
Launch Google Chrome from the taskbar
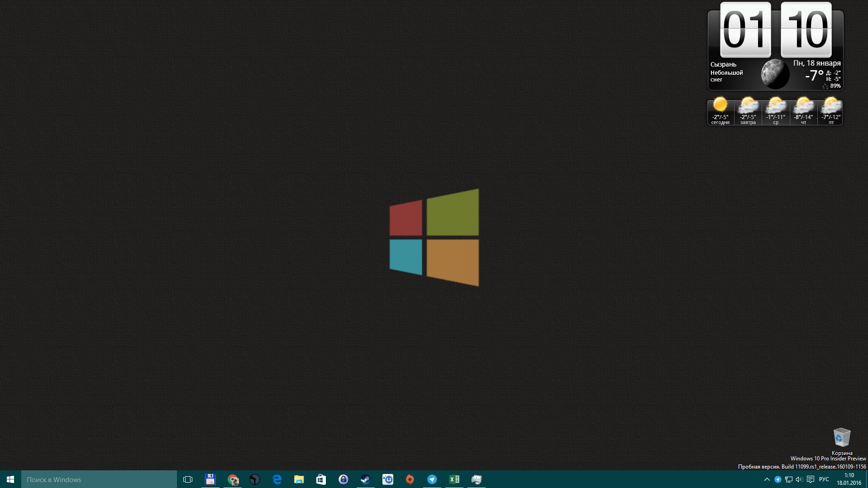coord(233,479)
